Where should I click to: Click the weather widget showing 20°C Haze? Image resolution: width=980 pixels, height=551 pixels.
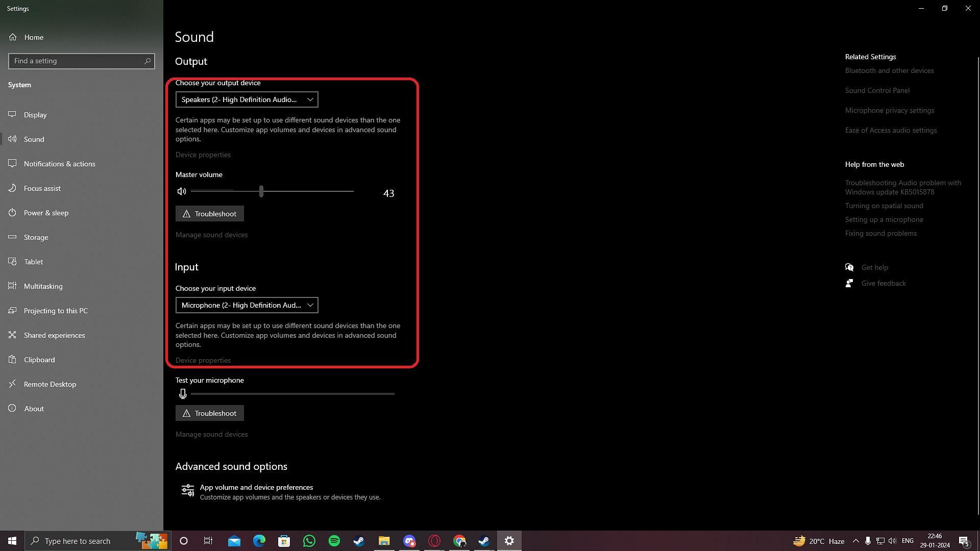click(x=819, y=541)
